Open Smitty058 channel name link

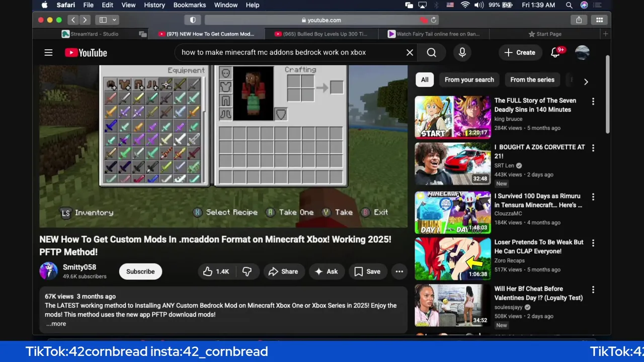pyautogui.click(x=79, y=267)
